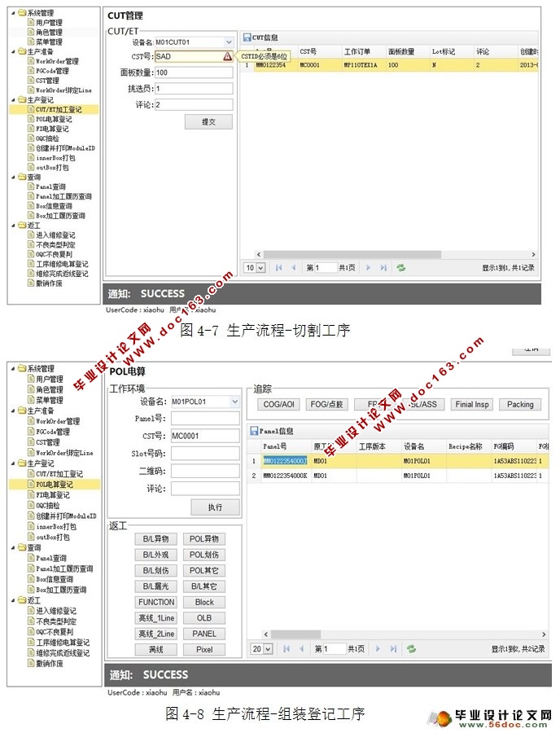
Task: Click horizontal scrollbar of Panel信息 grid
Action: pos(295,634)
